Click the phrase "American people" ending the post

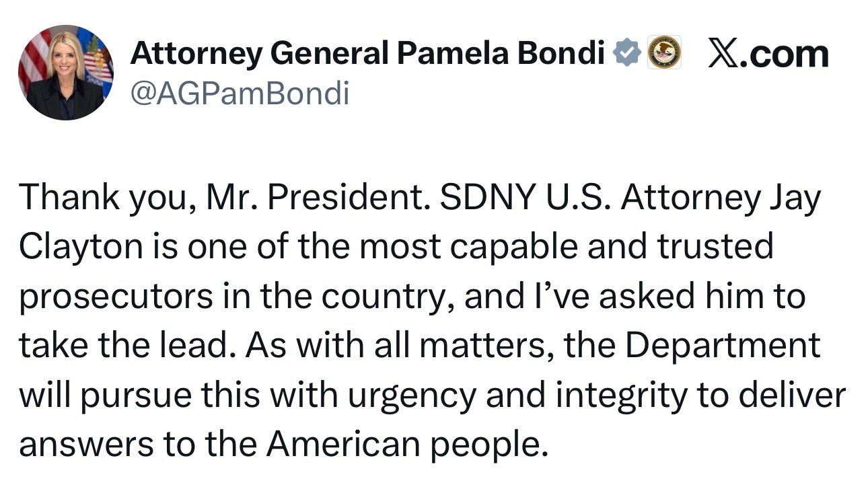[404, 445]
